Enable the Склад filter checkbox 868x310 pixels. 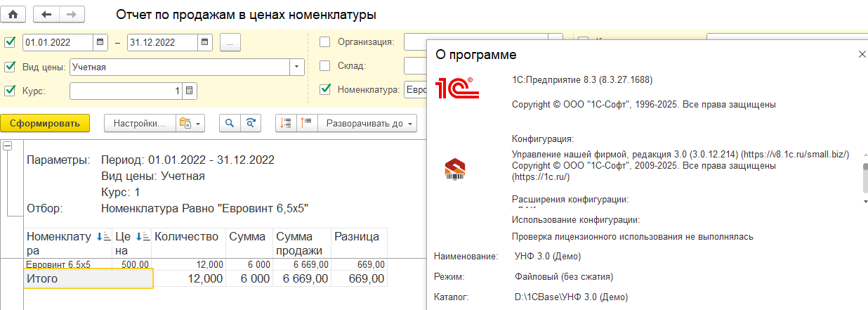click(x=324, y=66)
